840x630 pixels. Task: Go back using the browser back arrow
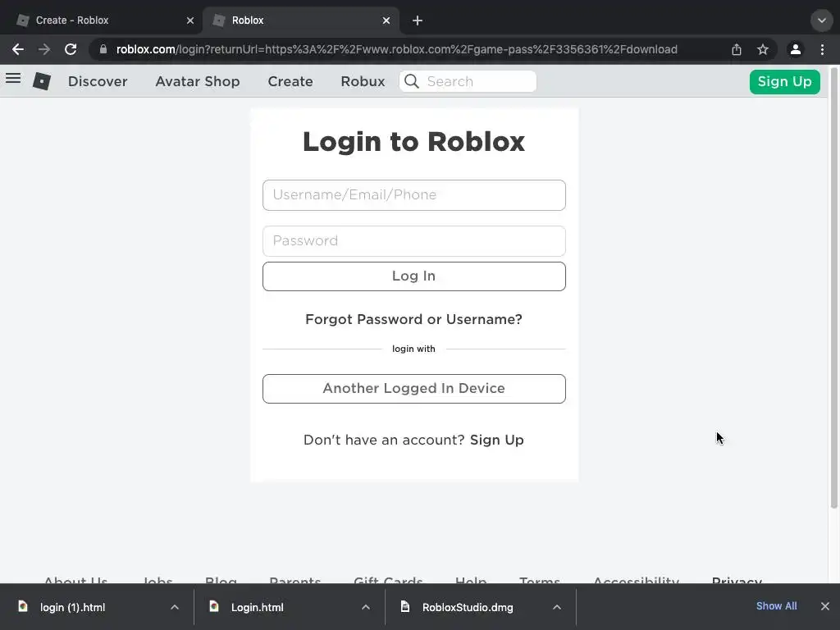(18, 49)
